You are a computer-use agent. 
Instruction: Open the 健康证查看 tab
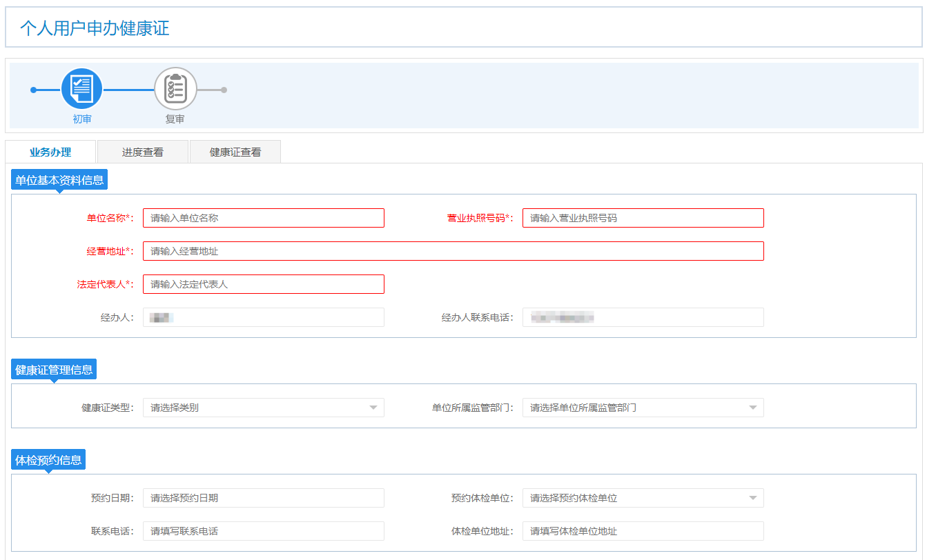(x=235, y=152)
